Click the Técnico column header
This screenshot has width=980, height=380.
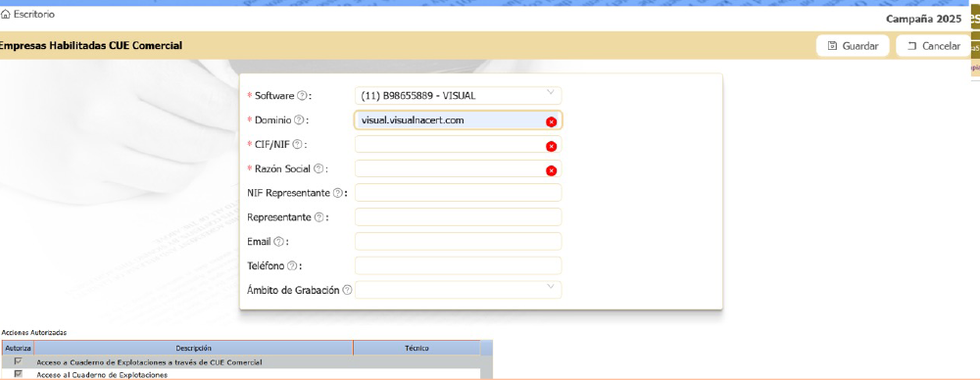pyautogui.click(x=416, y=348)
